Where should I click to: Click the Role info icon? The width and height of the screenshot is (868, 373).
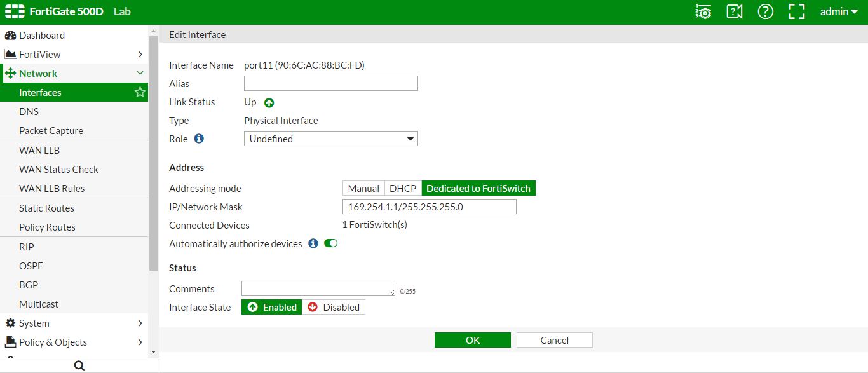(199, 138)
